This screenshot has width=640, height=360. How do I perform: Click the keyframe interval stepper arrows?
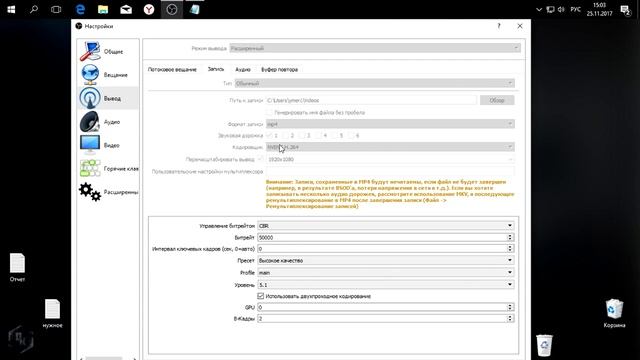[x=510, y=249]
